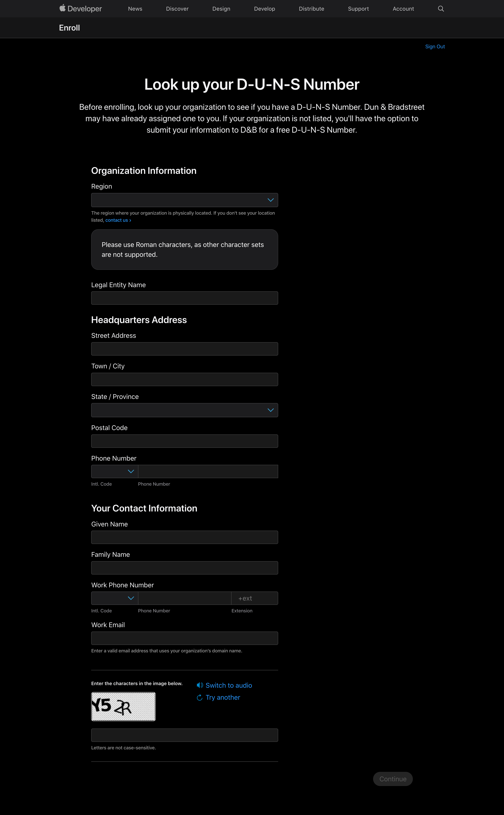Viewport: 504px width, 815px height.
Task: Click the search icon in the navigation bar
Action: click(440, 8)
